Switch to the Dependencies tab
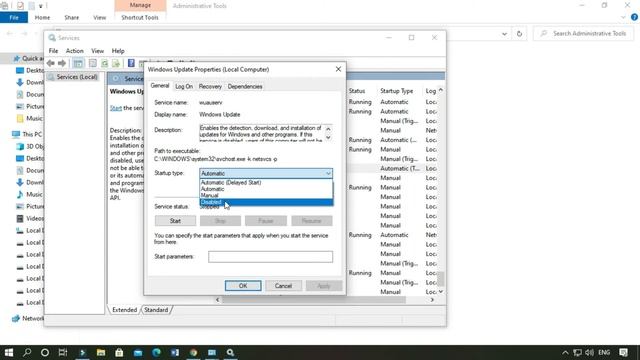640x360 pixels. pyautogui.click(x=245, y=87)
